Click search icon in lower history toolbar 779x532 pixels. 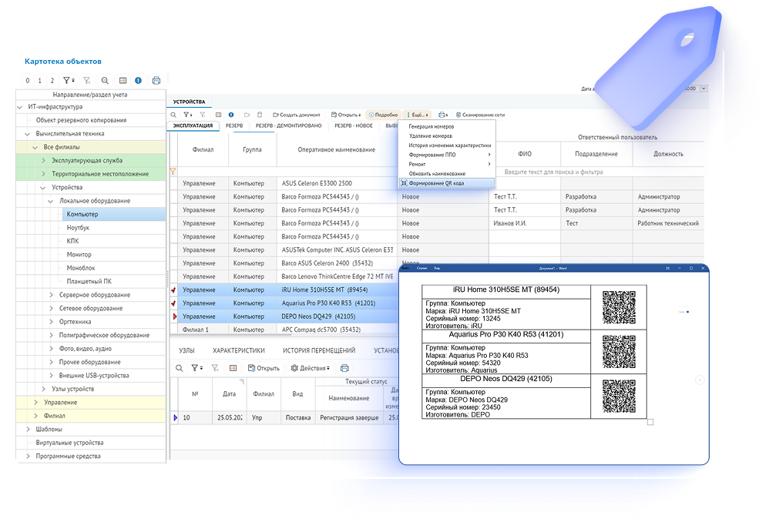tap(180, 368)
